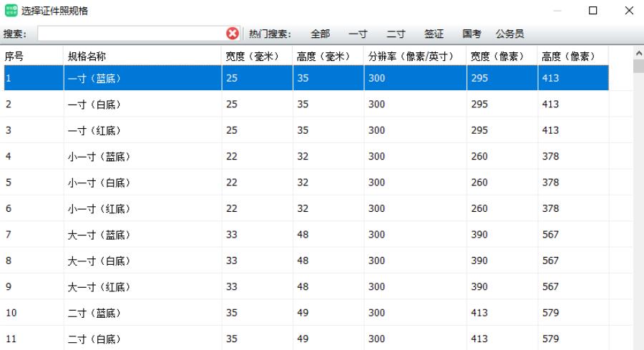Filter hot search by 国考
644x350 pixels.
point(472,34)
